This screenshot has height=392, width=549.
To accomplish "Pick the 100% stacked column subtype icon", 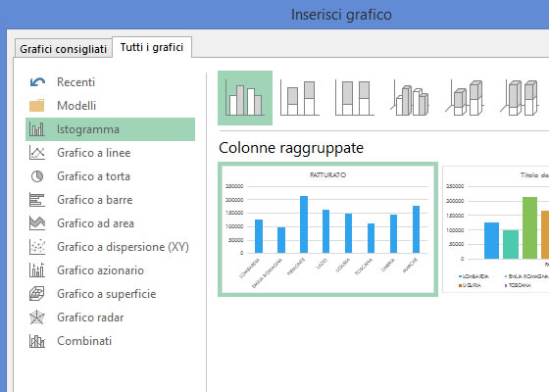I will (x=355, y=98).
